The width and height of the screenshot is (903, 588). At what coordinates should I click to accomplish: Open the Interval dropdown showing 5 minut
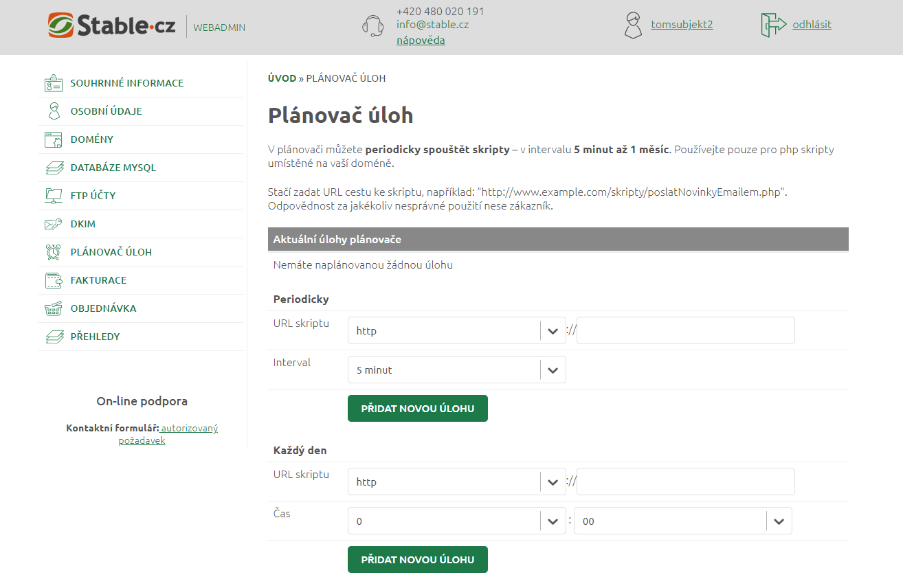click(x=456, y=370)
